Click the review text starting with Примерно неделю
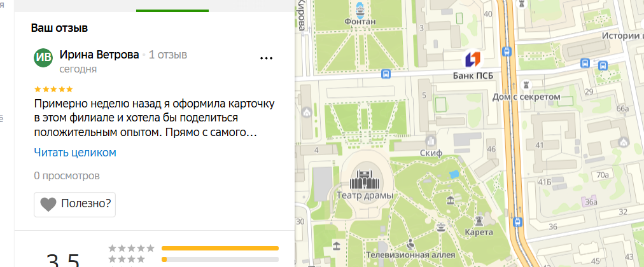The height and width of the screenshot is (267, 644). click(154, 118)
